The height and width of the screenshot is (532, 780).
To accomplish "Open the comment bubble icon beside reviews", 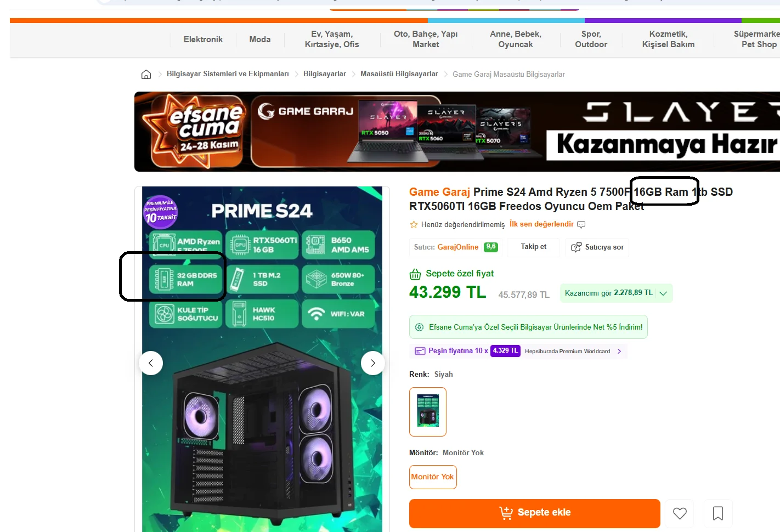I will tap(581, 224).
